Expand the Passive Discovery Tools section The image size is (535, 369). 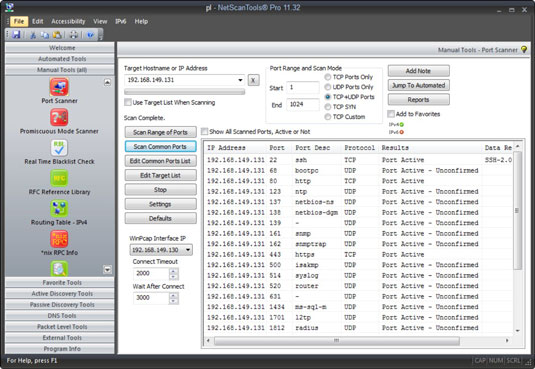click(60, 304)
